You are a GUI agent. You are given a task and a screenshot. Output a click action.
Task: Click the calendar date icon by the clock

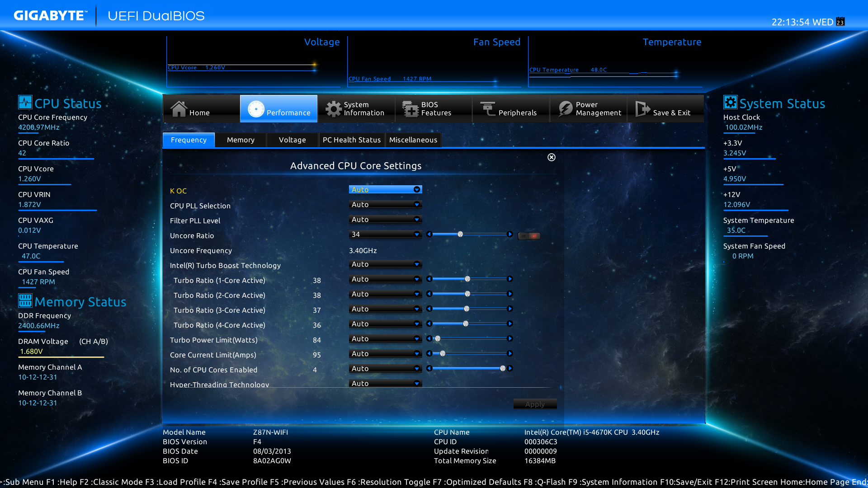point(840,22)
